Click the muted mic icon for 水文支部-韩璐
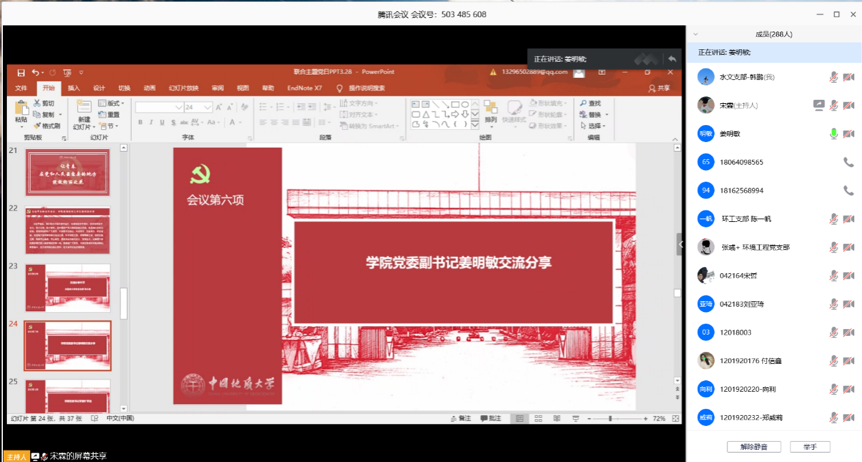 (x=834, y=77)
